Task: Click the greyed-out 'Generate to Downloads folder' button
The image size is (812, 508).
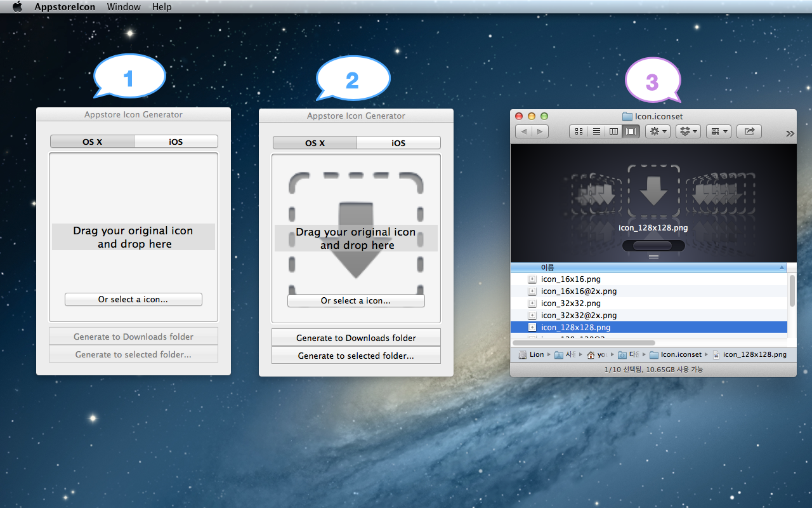Action: point(133,337)
